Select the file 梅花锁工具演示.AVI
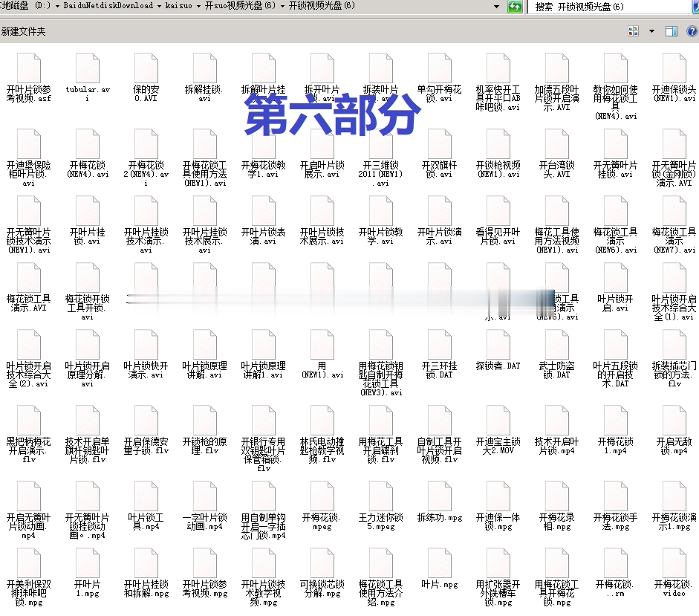The height and width of the screenshot is (616, 699). click(x=29, y=288)
